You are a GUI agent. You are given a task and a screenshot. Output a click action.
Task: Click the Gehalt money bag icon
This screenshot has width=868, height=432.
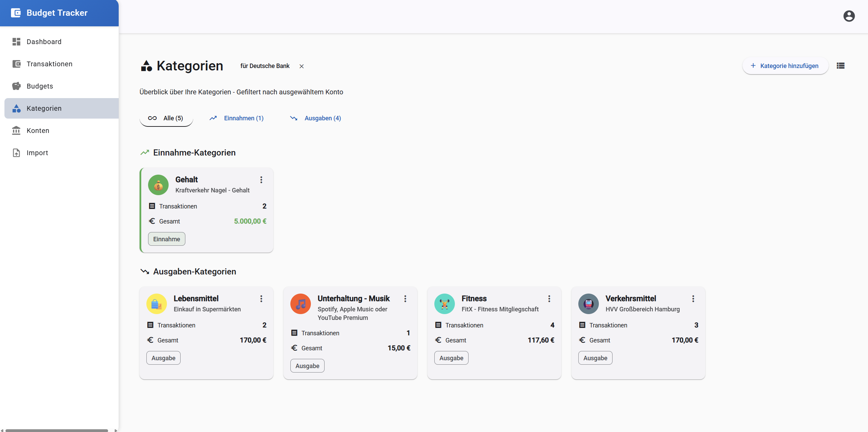[158, 185]
